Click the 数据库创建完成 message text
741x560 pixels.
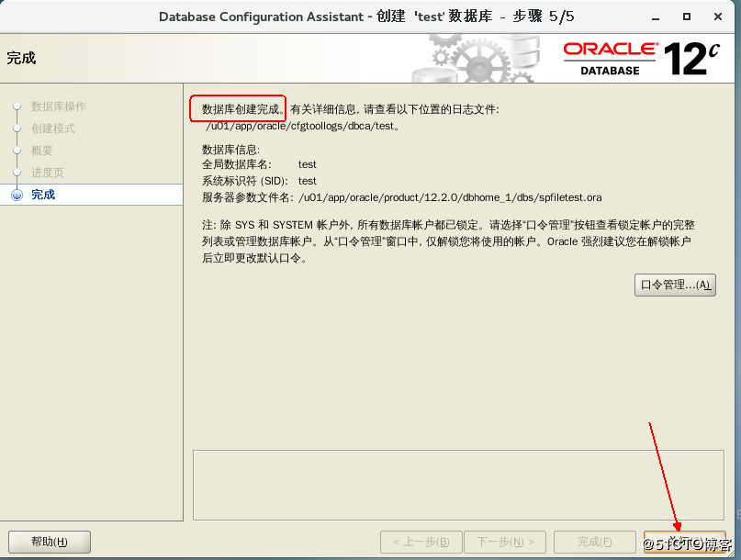(243, 109)
